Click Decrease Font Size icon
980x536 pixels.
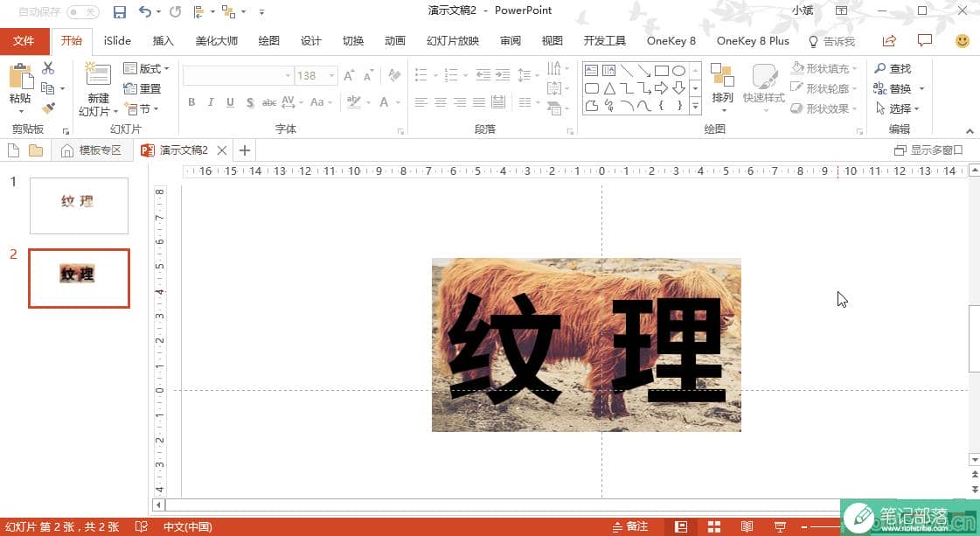[x=369, y=75]
